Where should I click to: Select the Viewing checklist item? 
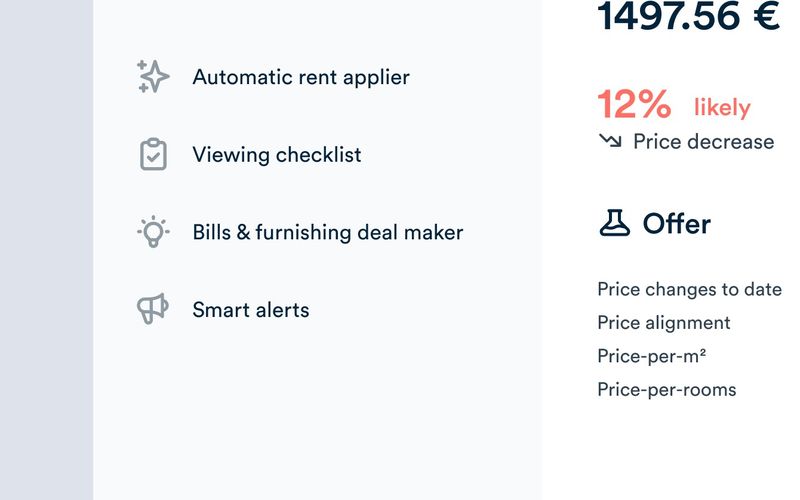pyautogui.click(x=276, y=155)
